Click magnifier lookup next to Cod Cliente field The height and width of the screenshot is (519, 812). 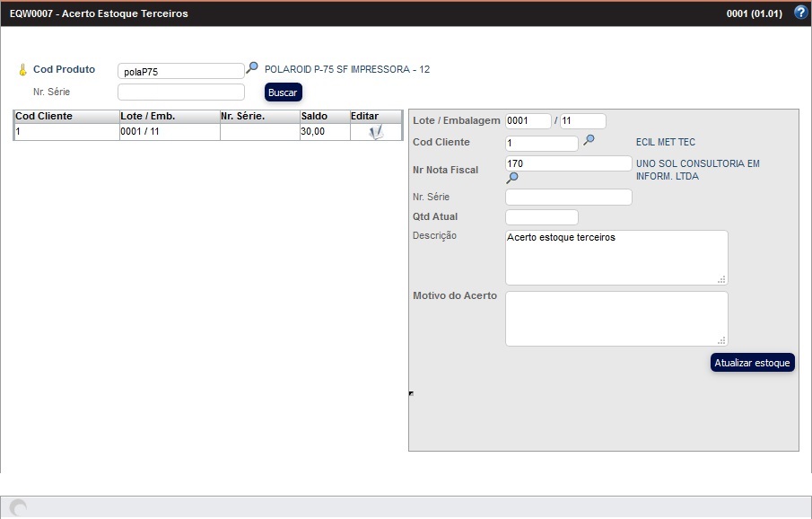coord(589,140)
